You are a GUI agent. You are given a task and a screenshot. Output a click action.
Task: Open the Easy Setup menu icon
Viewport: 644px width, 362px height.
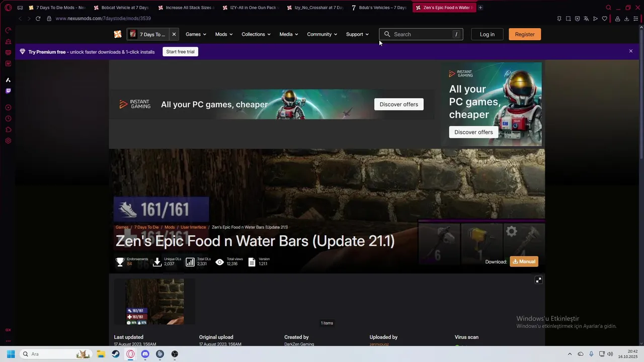pyautogui.click(x=636, y=19)
